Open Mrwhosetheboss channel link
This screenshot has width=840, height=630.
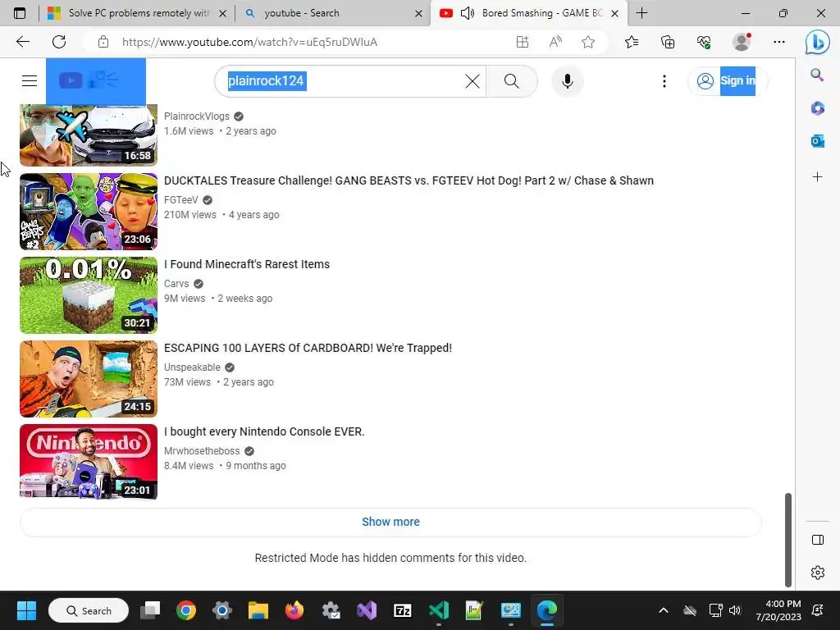click(x=202, y=450)
